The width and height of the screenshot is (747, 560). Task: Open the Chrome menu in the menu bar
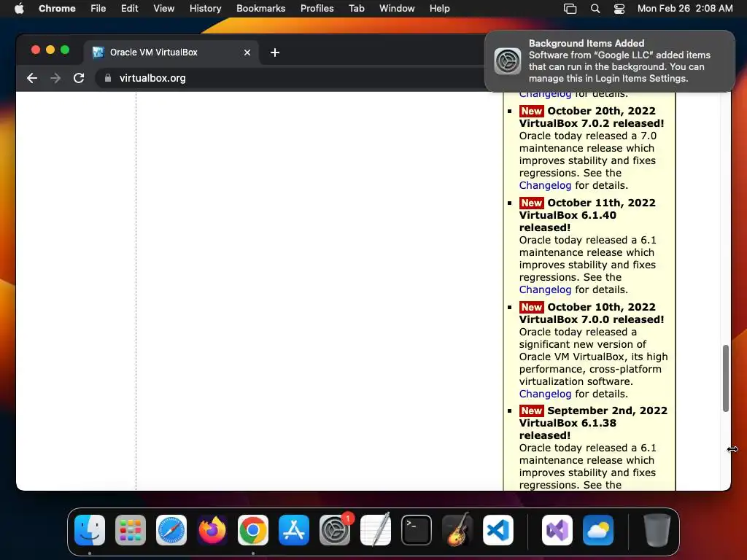[x=57, y=8]
